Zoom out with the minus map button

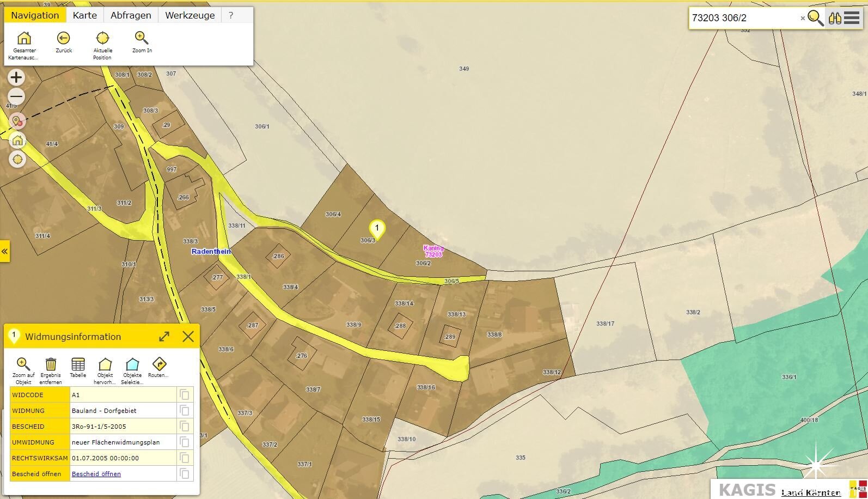(16, 97)
